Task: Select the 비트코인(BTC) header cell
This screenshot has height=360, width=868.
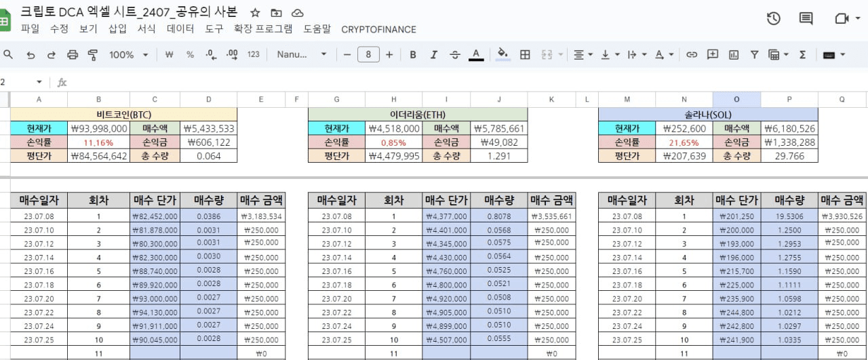Action: [123, 115]
